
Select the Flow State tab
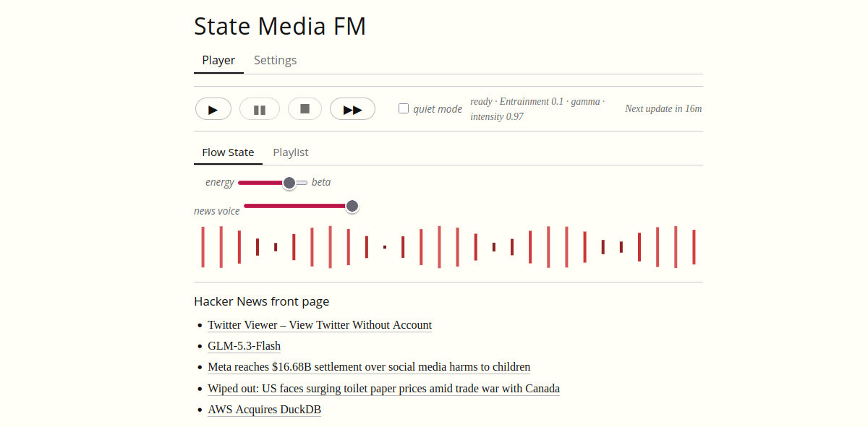pyautogui.click(x=228, y=152)
